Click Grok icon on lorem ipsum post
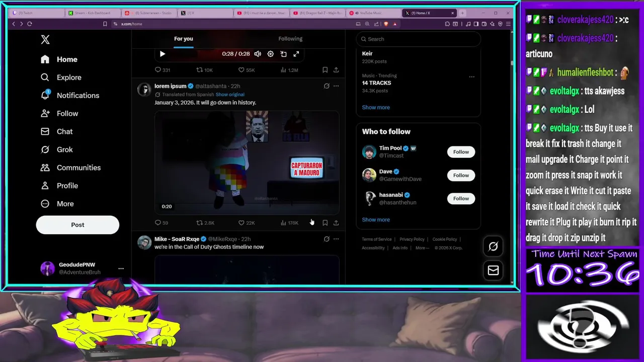The image size is (644, 362). pos(327,86)
